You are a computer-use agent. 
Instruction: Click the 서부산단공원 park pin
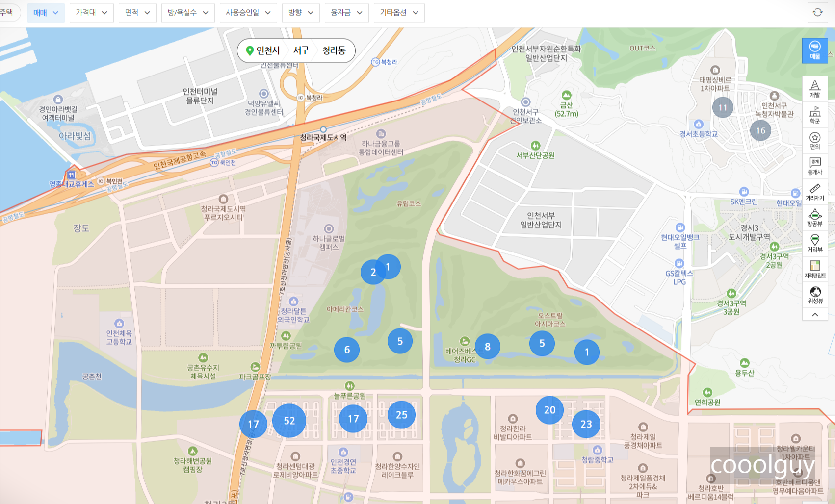click(x=535, y=146)
